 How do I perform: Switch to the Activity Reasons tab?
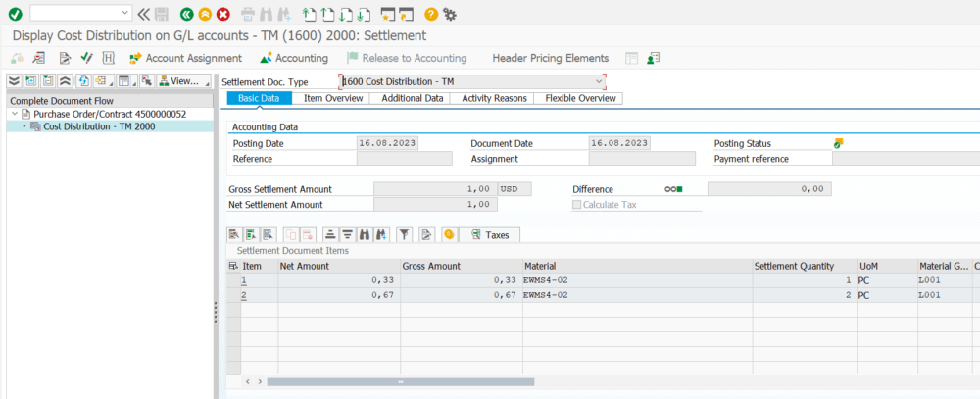coord(494,98)
